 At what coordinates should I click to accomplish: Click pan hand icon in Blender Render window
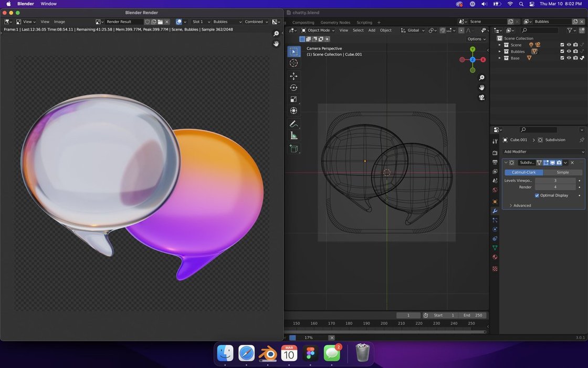[x=276, y=44]
